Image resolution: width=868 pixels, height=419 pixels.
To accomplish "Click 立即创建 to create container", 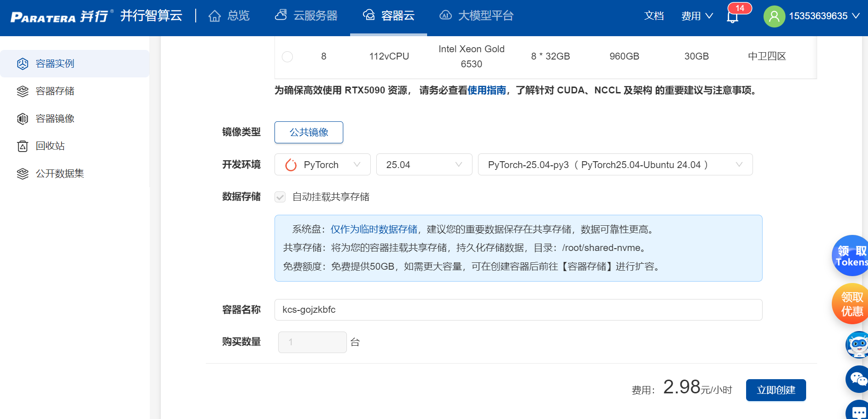I will click(776, 390).
